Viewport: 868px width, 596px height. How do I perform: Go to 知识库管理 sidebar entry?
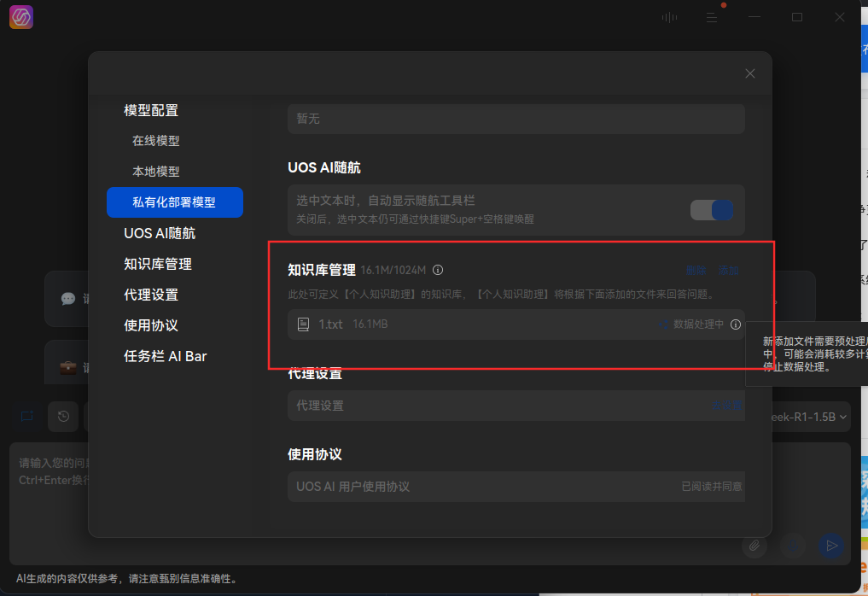(x=158, y=264)
